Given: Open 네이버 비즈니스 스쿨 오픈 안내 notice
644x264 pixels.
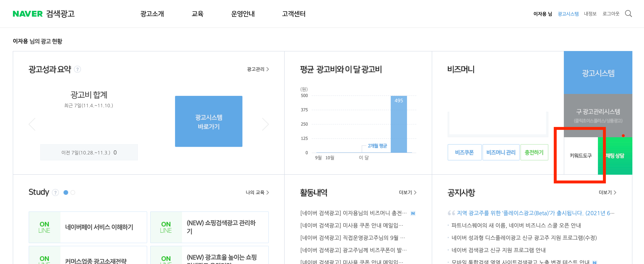Looking at the screenshot, I should click(516, 225).
